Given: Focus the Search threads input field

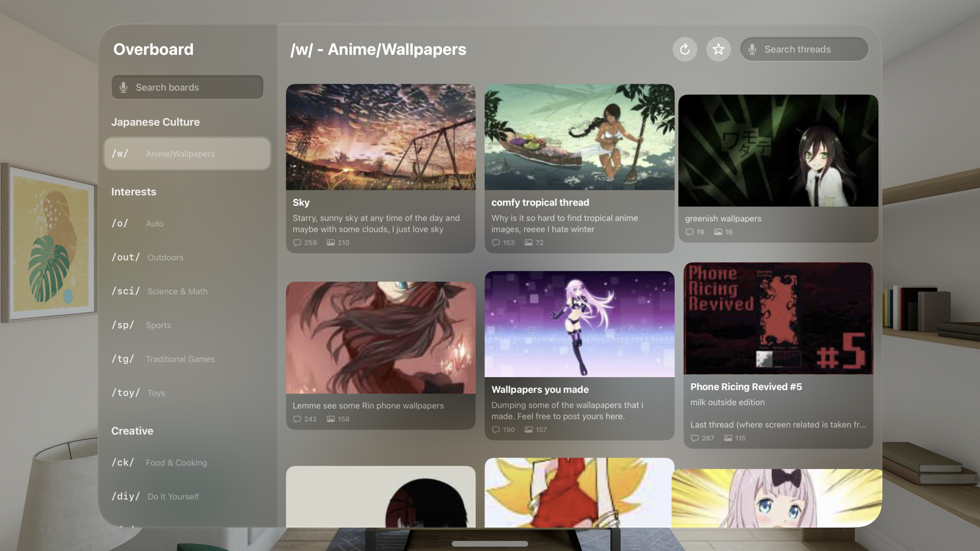Looking at the screenshot, I should click(812, 49).
